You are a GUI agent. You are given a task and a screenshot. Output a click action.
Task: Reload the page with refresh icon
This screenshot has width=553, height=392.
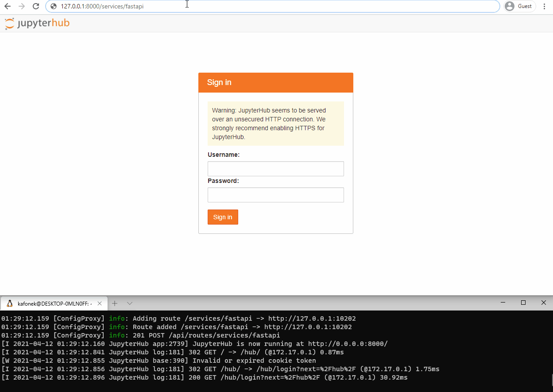[x=36, y=6]
